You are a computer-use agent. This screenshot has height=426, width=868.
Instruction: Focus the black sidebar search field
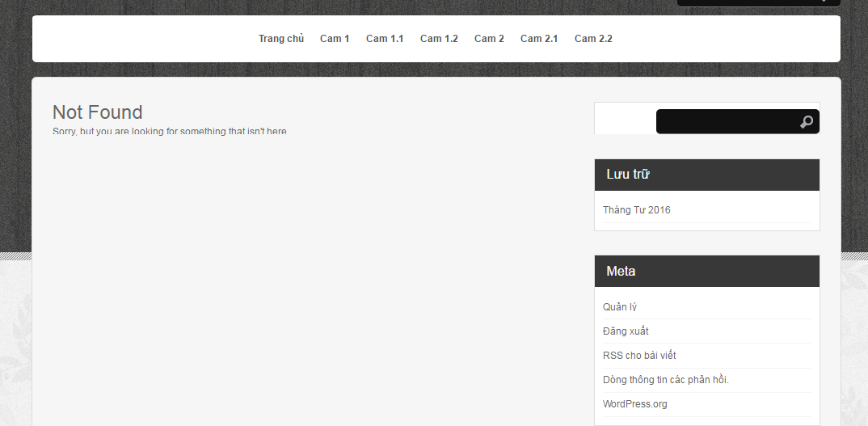click(x=727, y=122)
